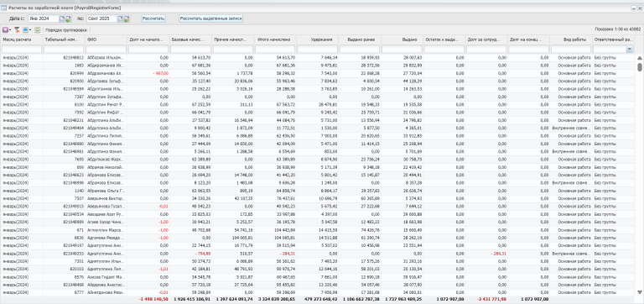Viewport: 644px width, 304px height.
Task: Sort by the 'Базовые начис...' column header
Action: point(190,39)
